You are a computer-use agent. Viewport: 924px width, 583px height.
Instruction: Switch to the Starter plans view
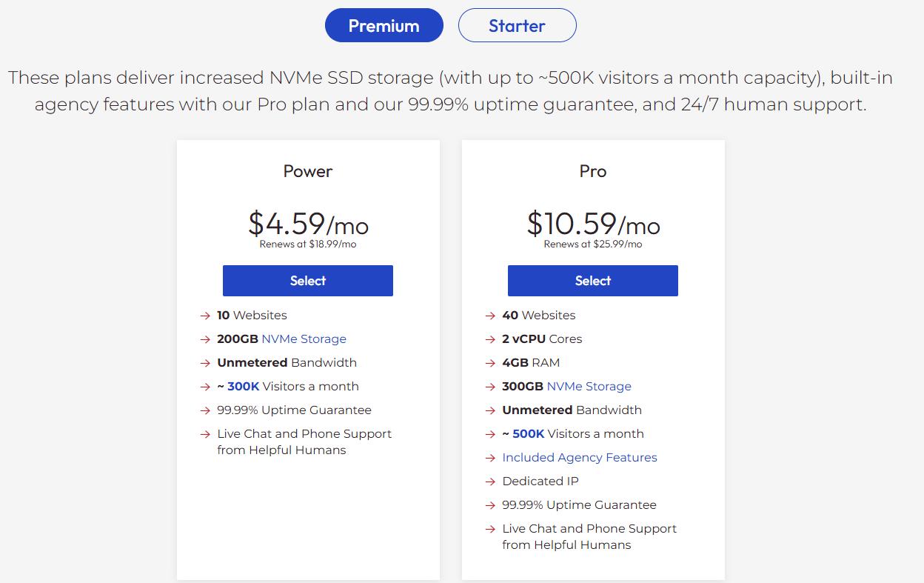pyautogui.click(x=517, y=25)
